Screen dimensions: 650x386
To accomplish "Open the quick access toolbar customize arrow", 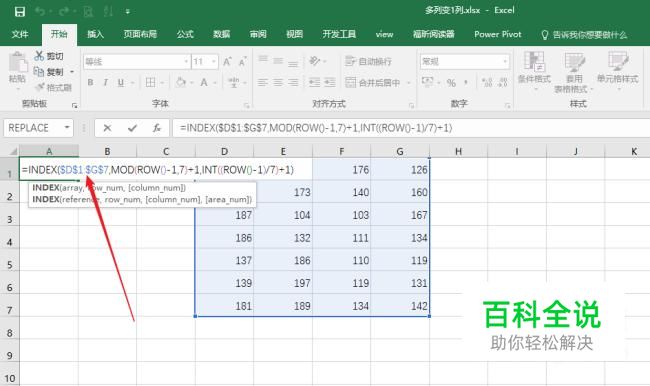I will tap(128, 12).
